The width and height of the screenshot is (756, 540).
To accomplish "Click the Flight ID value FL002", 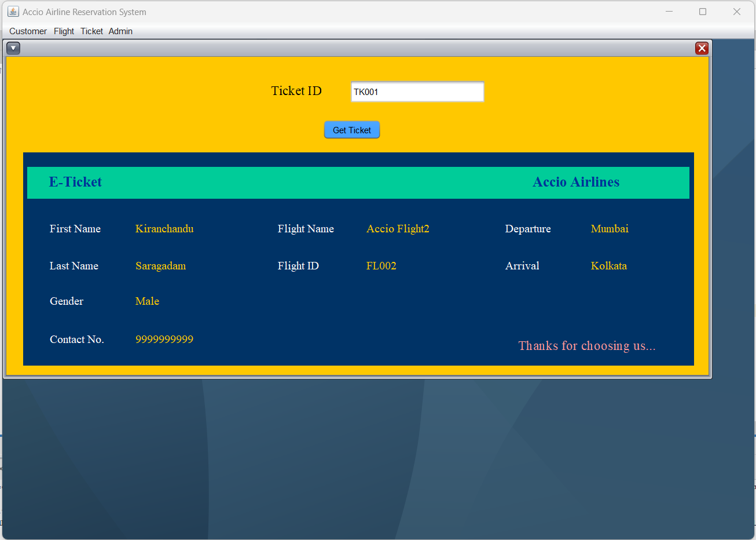I will (x=381, y=266).
